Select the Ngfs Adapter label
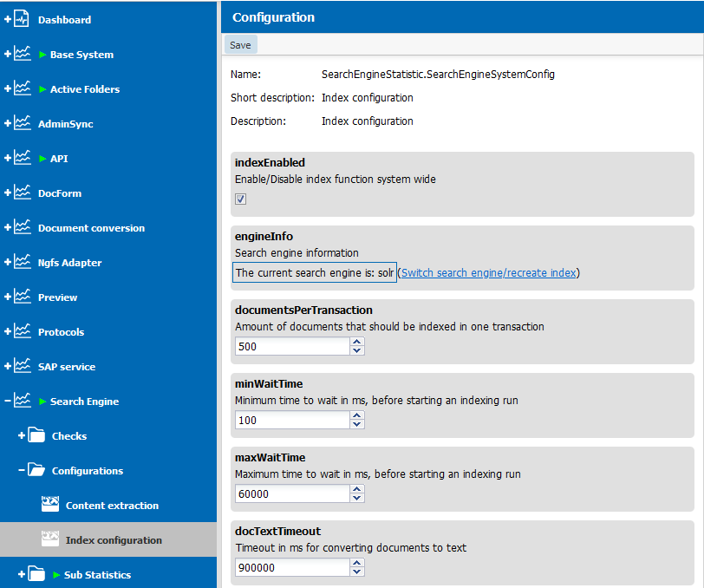Screen dimensions: 704x588 tap(69, 263)
